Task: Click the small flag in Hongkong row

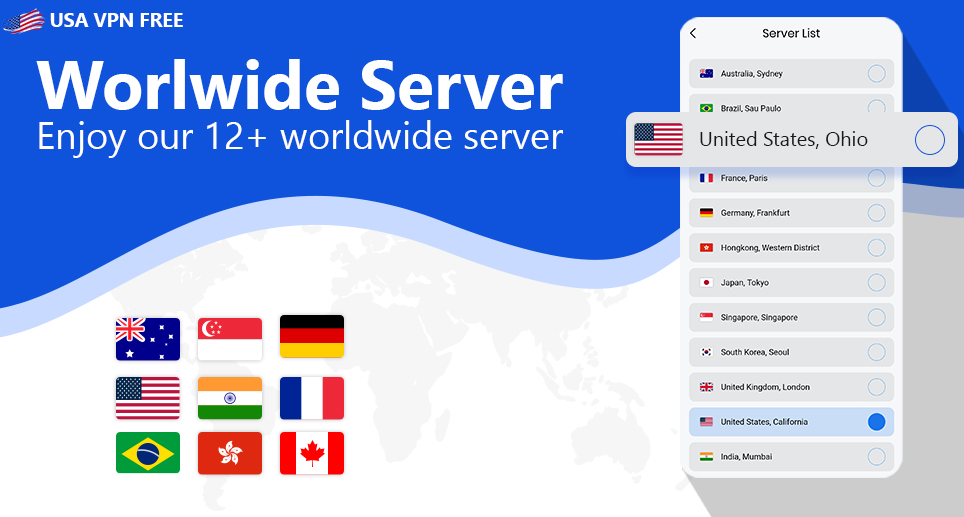Action: (706, 248)
